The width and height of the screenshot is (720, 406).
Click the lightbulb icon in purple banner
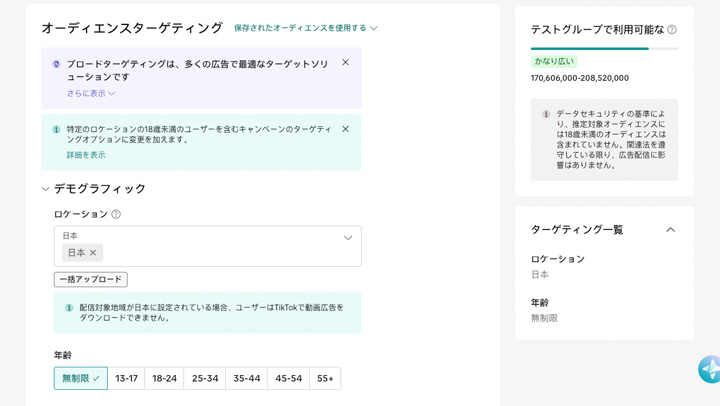tap(56, 64)
